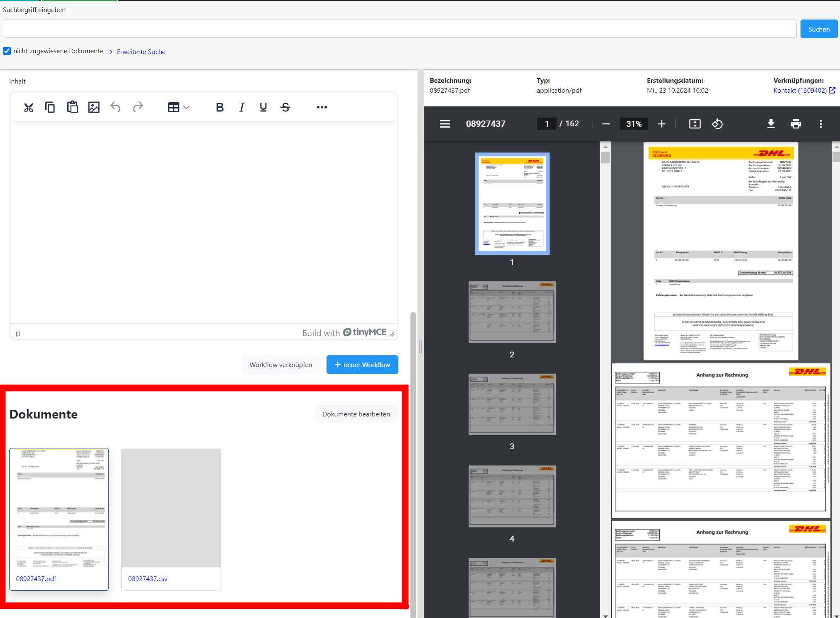
Task: Click the neuer Workflow button
Action: point(362,364)
